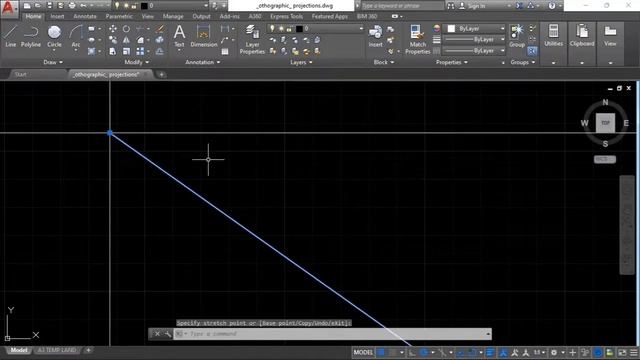Click the WCS button below ViewCube
Image resolution: width=640 pixels, height=360 pixels.
pos(605,159)
